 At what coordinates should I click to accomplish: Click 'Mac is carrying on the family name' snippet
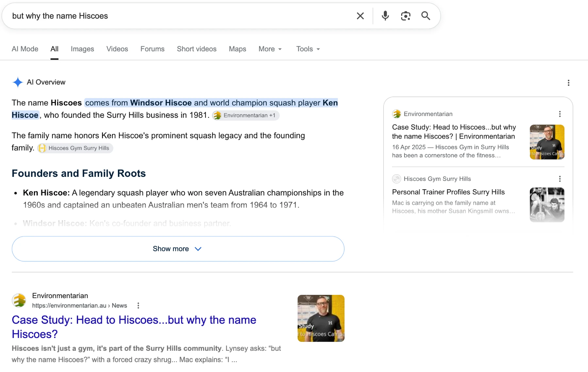tap(454, 207)
